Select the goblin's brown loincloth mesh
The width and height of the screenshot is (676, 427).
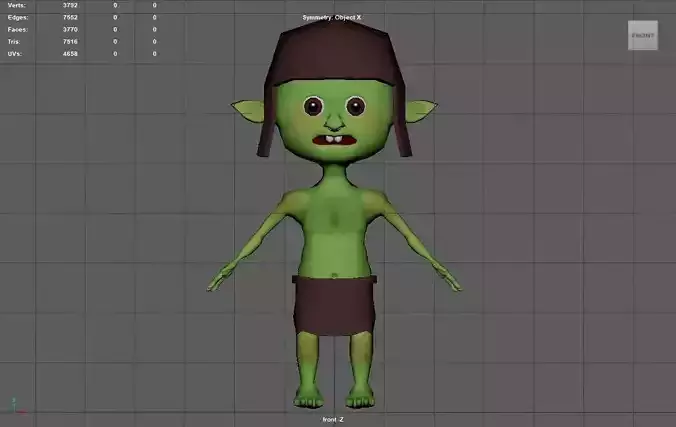click(334, 304)
